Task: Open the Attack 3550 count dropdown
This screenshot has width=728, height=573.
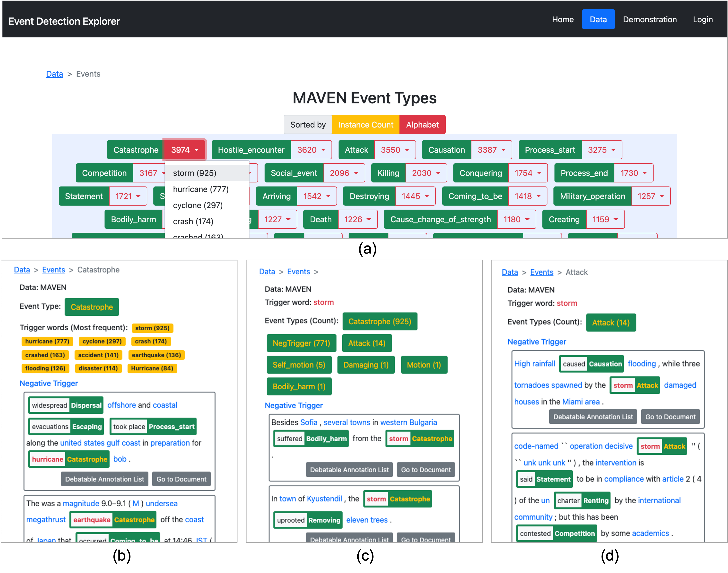Action: coord(395,150)
